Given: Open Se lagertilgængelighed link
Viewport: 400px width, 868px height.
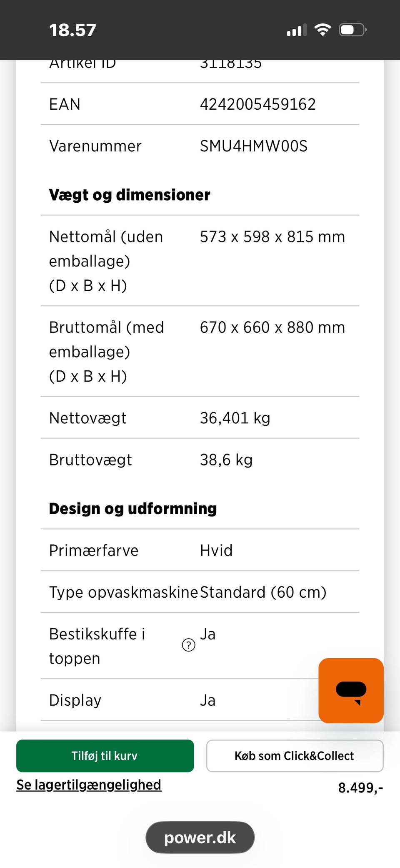Looking at the screenshot, I should click(89, 785).
